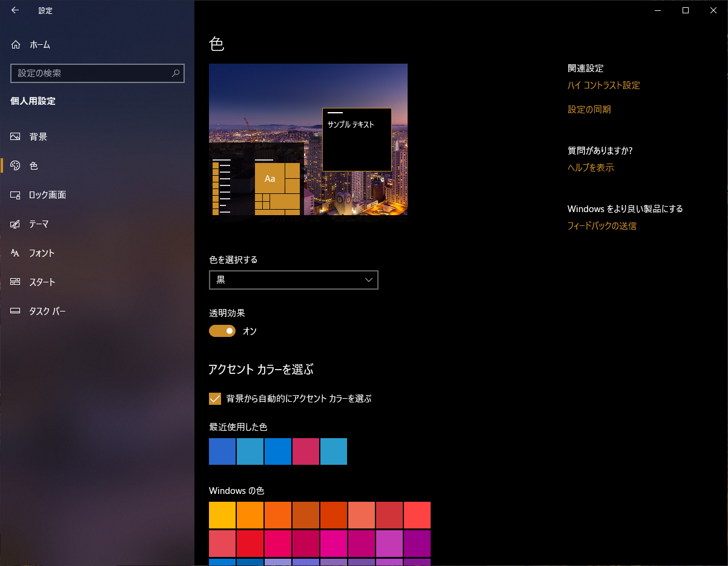728x566 pixels.
Task: Click ヘルプを表示 link
Action: tap(591, 168)
